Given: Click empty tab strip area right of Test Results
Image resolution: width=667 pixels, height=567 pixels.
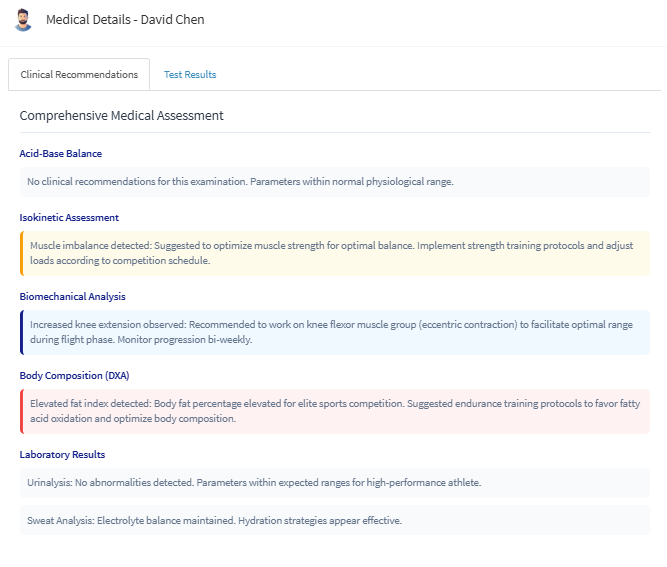Looking at the screenshot, I should coord(440,75).
